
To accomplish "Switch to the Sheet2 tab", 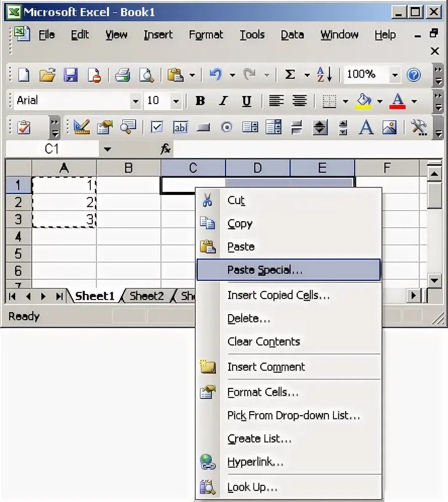I will tap(146, 296).
